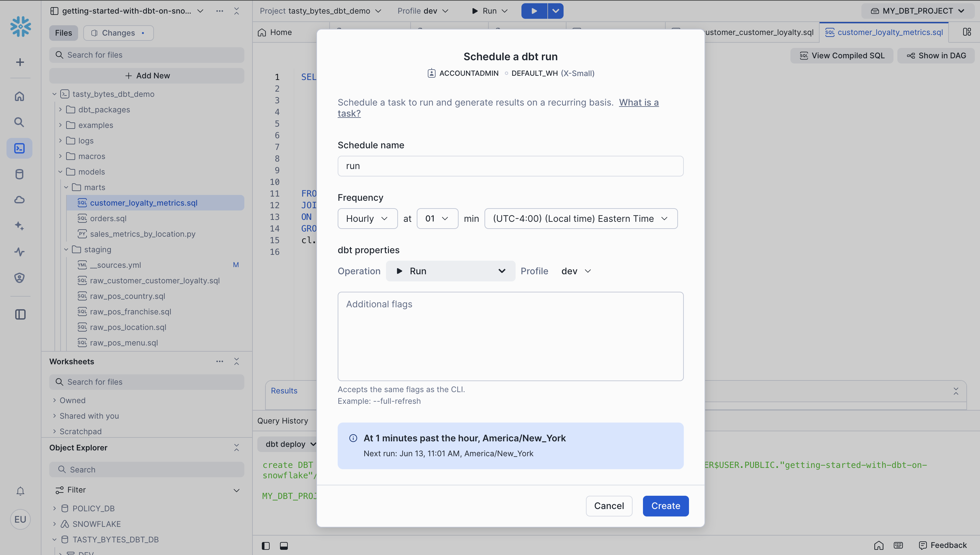This screenshot has height=555, width=980.
Task: Click the Snowflake logo icon
Action: click(20, 26)
